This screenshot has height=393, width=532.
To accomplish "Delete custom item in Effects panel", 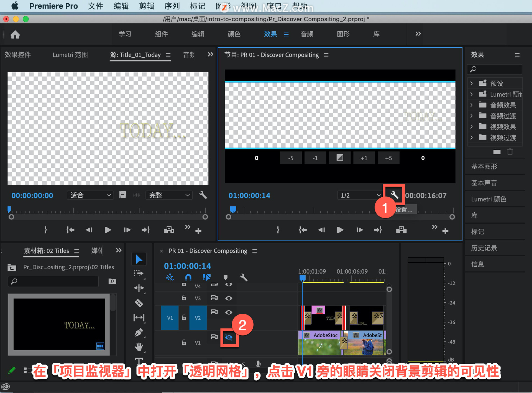I will tap(510, 151).
